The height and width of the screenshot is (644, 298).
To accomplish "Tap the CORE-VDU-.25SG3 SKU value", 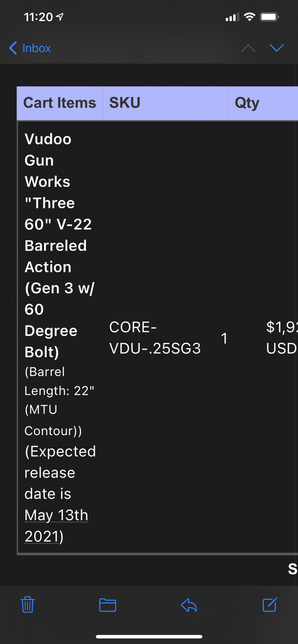I will (x=155, y=338).
